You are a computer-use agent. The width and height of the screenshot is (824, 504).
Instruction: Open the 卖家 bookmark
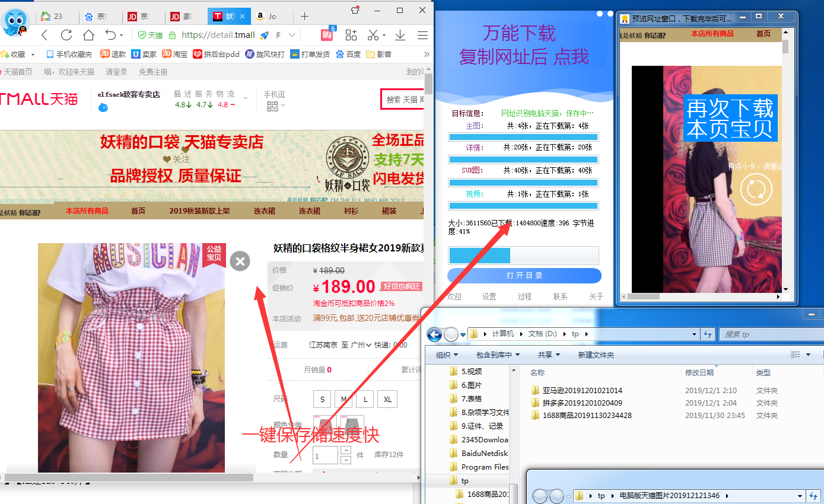click(144, 54)
